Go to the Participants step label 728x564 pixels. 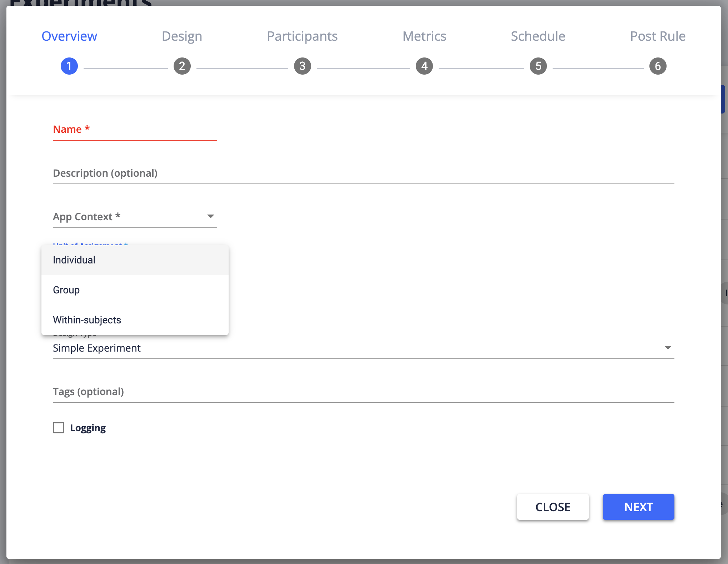(x=302, y=36)
